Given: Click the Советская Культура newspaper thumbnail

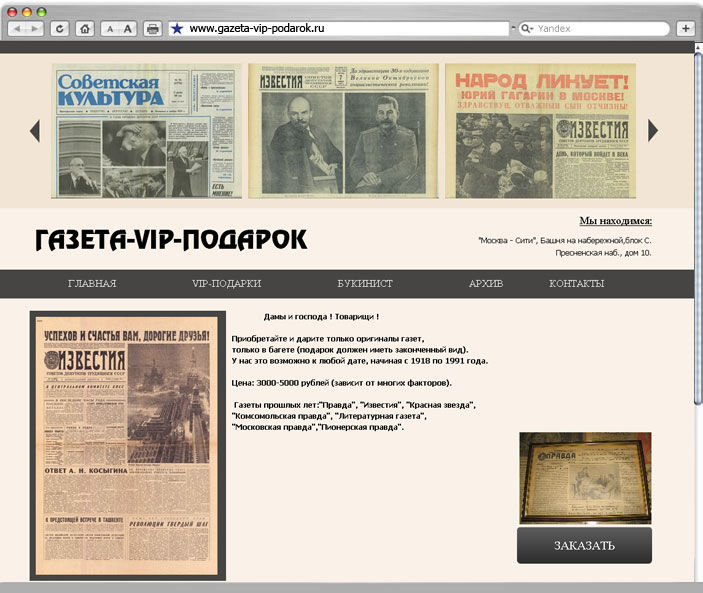Looking at the screenshot, I should pyautogui.click(x=146, y=131).
